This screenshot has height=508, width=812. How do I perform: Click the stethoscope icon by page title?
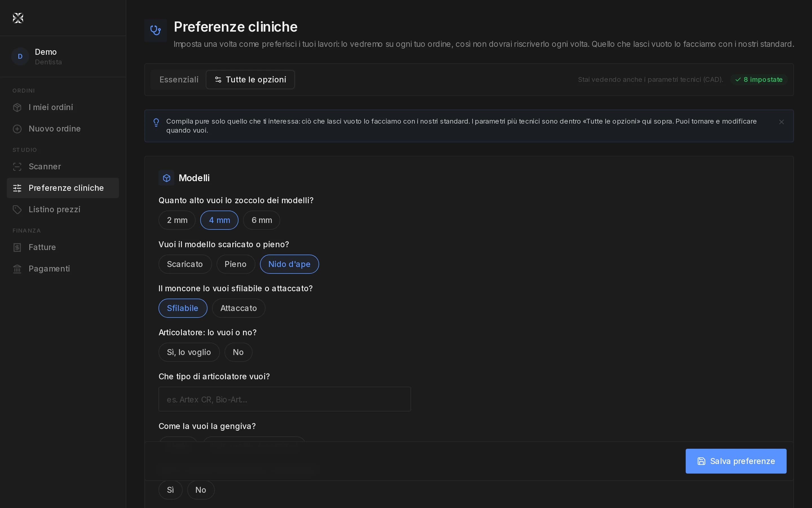click(x=156, y=30)
